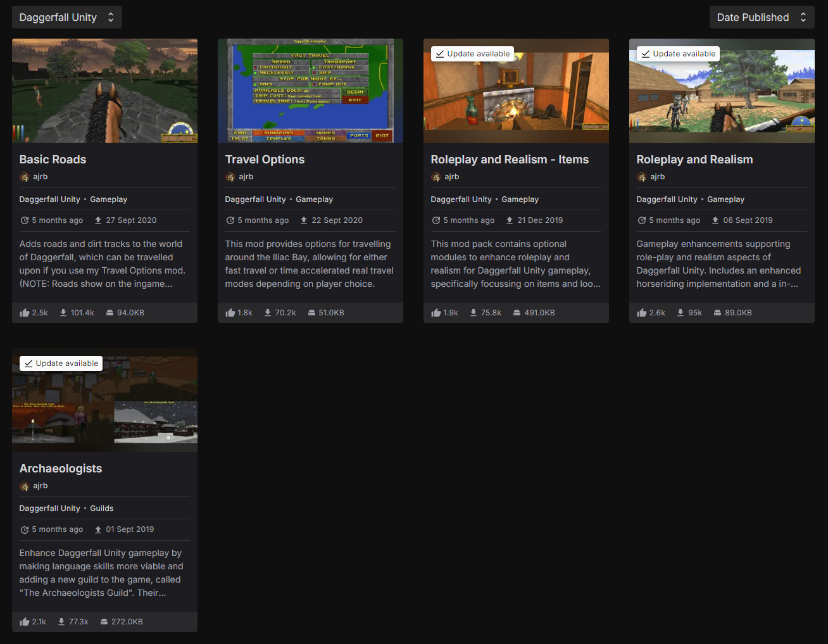828x644 pixels.
Task: Click the download icon beside 95k
Action: [681, 313]
